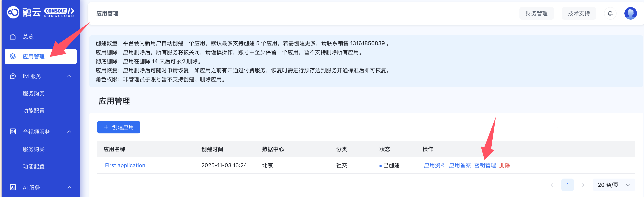Select 功能配置 under 音视频服务
The height and width of the screenshot is (197, 644).
click(33, 166)
